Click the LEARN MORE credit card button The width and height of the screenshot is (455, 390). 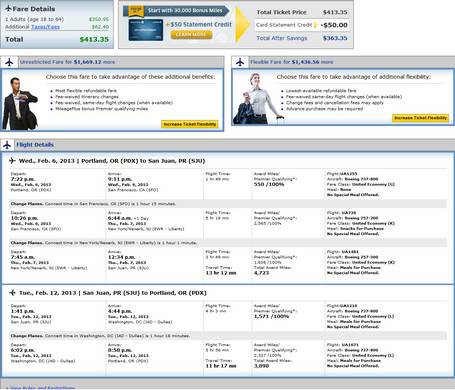[x=191, y=34]
